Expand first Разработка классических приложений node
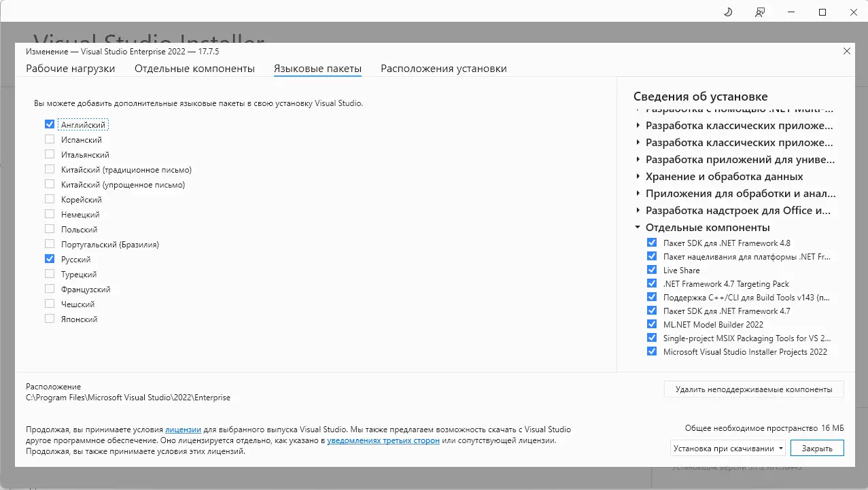The width and height of the screenshot is (868, 490). (638, 126)
